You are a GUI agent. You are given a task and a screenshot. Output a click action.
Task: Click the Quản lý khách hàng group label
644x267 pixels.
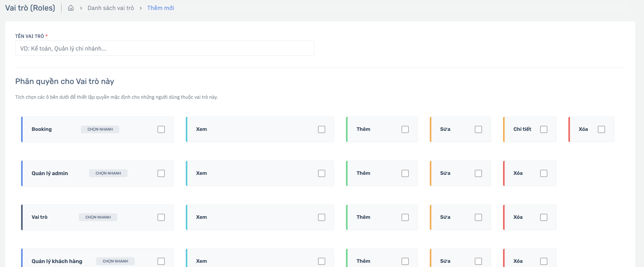click(57, 261)
